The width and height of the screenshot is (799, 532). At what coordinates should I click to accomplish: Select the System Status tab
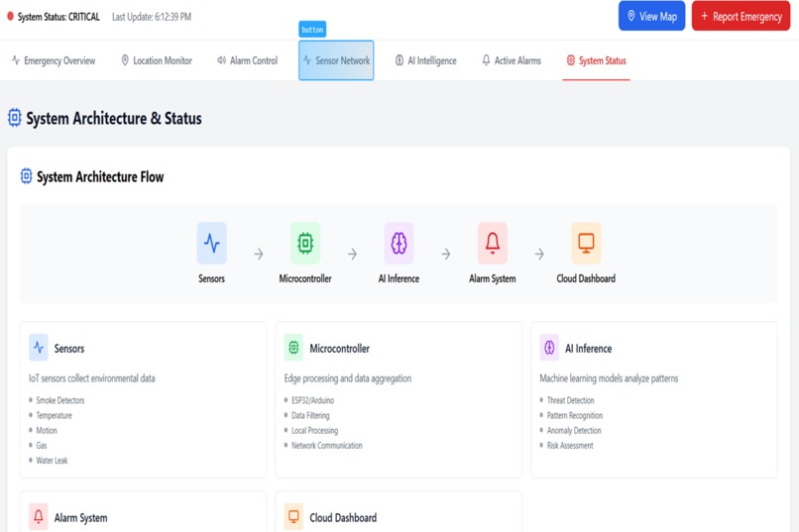point(596,60)
